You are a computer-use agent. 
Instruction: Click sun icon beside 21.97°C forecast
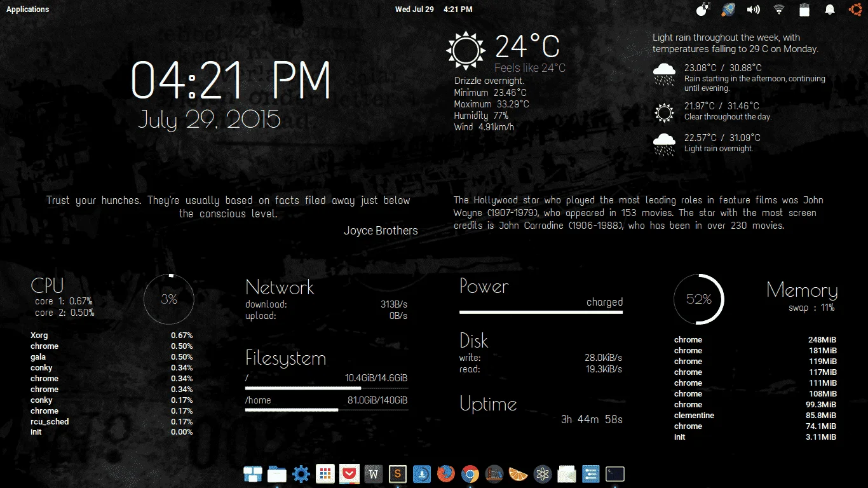(x=665, y=113)
